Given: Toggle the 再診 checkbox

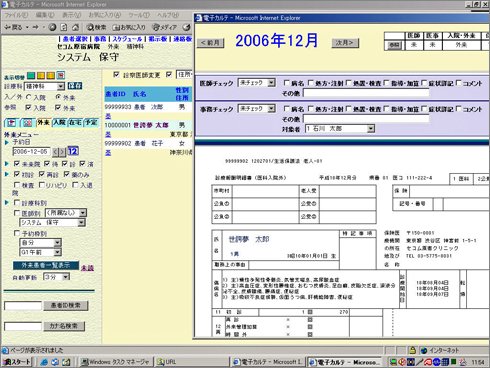Looking at the screenshot, I should click(x=42, y=174).
